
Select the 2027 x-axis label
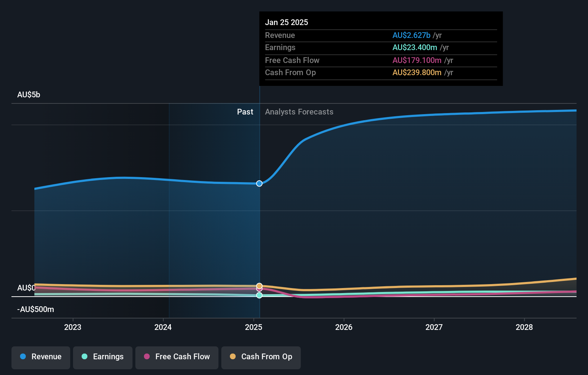tap(434, 327)
